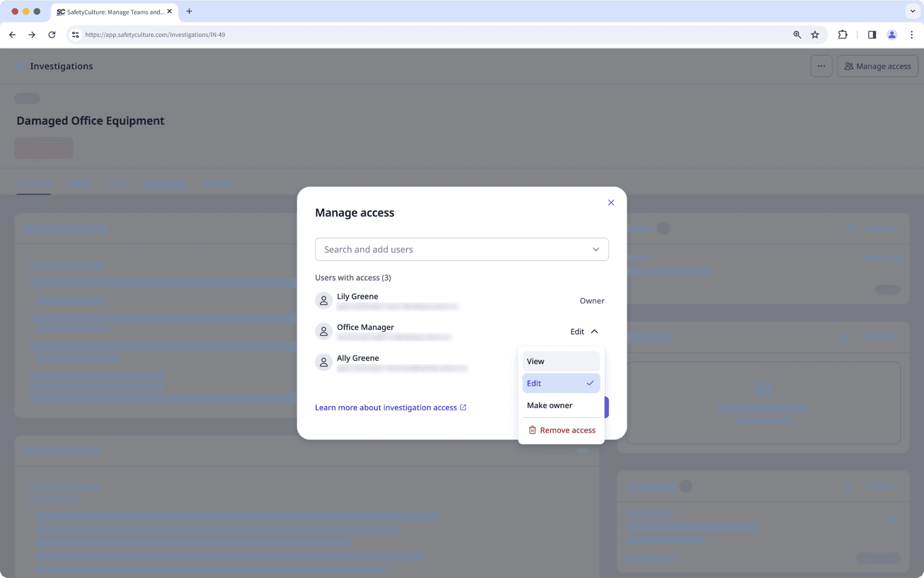The width and height of the screenshot is (924, 578).
Task: Click Ally Greene's avatar icon
Action: tap(323, 362)
